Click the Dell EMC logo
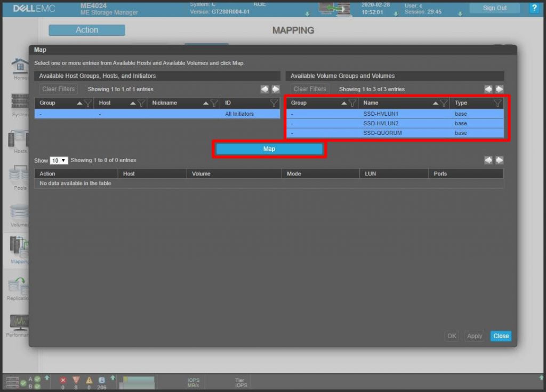This screenshot has width=546, height=392. pos(34,9)
